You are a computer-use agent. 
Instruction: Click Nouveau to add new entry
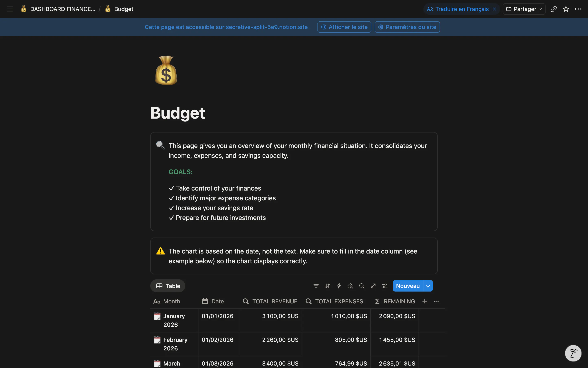coord(408,286)
